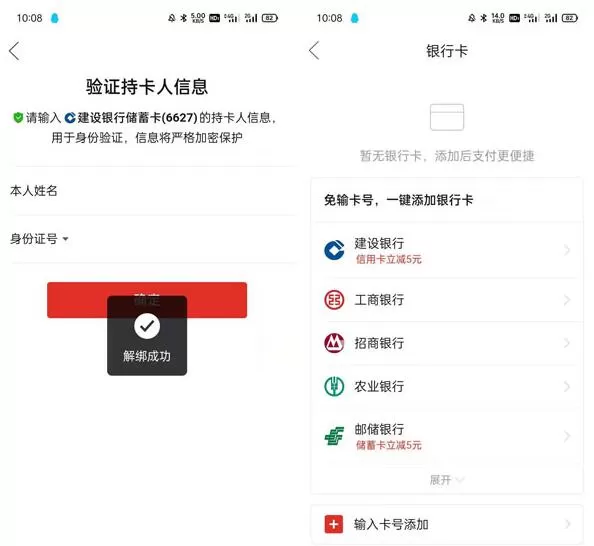Tap the 10:08 clock in left status bar
594x546 pixels.
[30, 18]
